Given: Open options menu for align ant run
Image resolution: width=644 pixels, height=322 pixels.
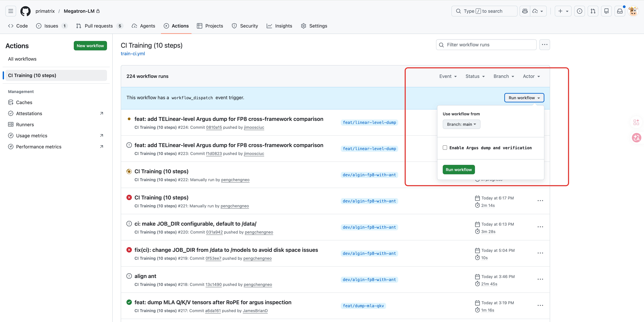Looking at the screenshot, I should click(x=540, y=279).
